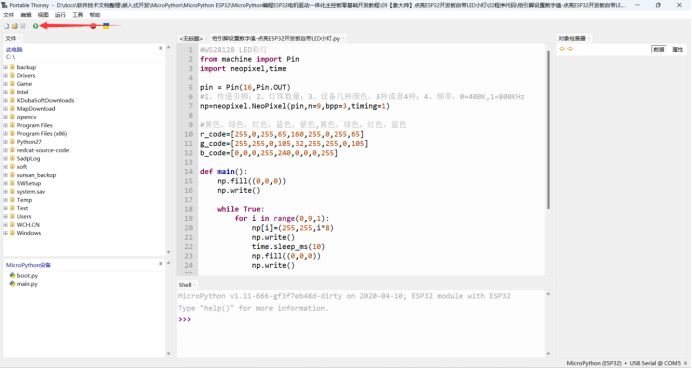Open the 编辑 menu
This screenshot has width=692, height=368.
point(26,15)
